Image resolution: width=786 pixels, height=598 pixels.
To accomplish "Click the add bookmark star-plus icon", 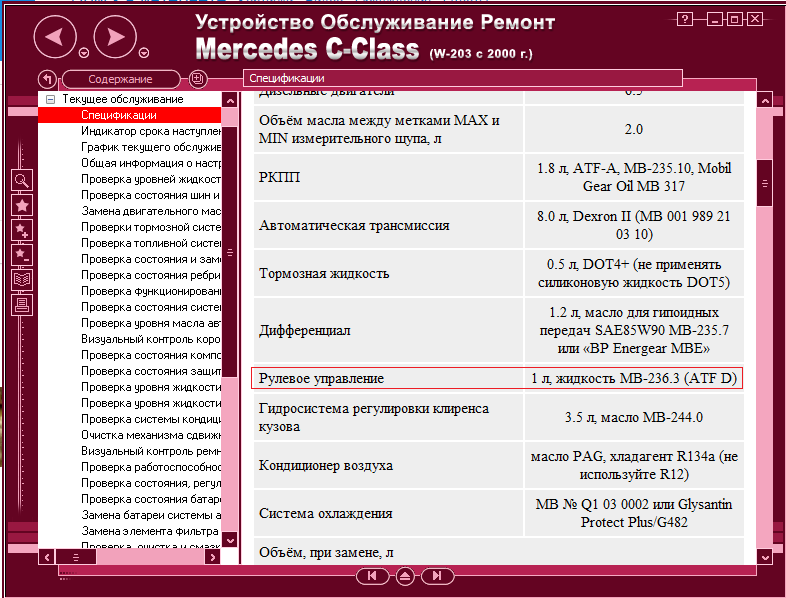I will (22, 230).
